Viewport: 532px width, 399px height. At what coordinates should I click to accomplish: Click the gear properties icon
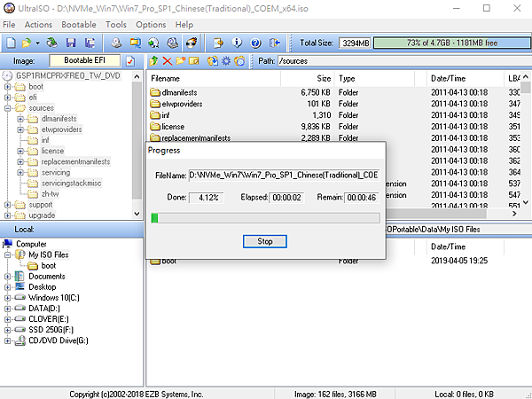(x=226, y=61)
